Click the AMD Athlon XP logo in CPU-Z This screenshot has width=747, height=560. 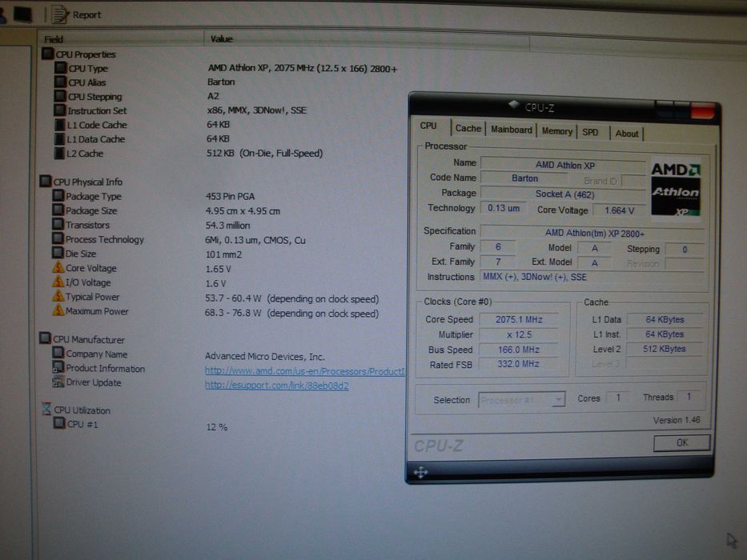point(676,188)
